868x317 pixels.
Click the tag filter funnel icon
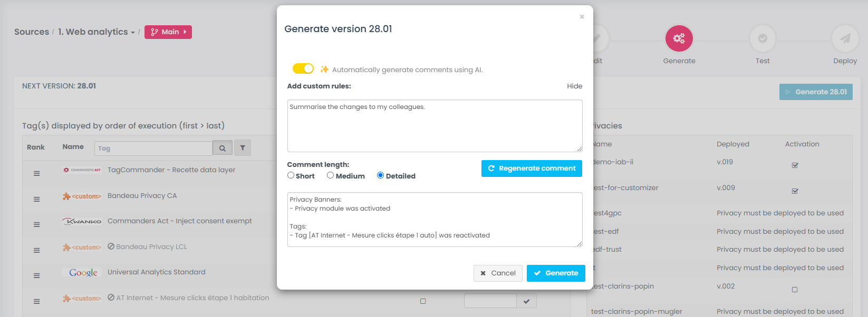(243, 148)
